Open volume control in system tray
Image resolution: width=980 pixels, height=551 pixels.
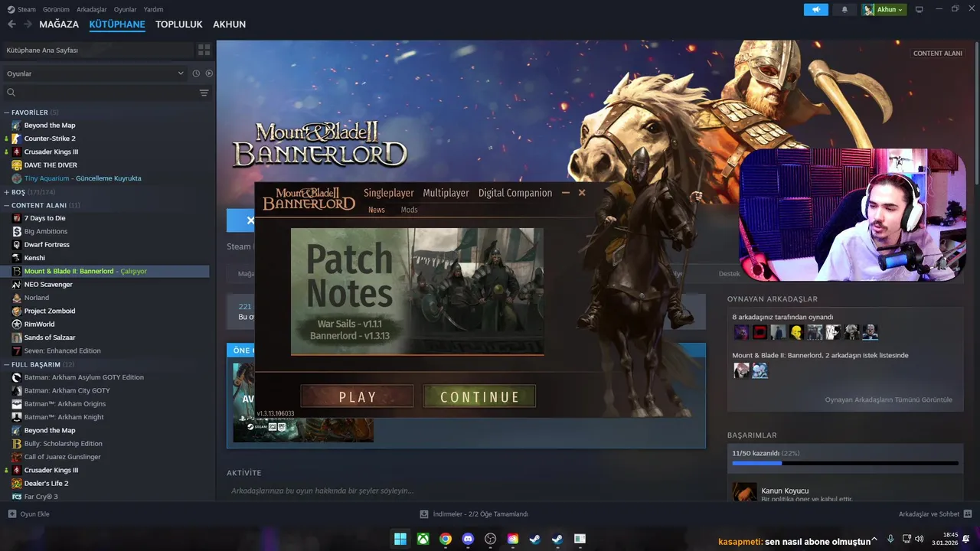coord(920,539)
